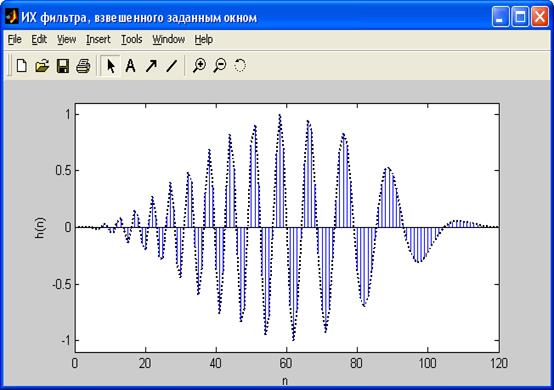Click the New Figure toolbar icon
This screenshot has height=390, width=554.
tap(22, 66)
